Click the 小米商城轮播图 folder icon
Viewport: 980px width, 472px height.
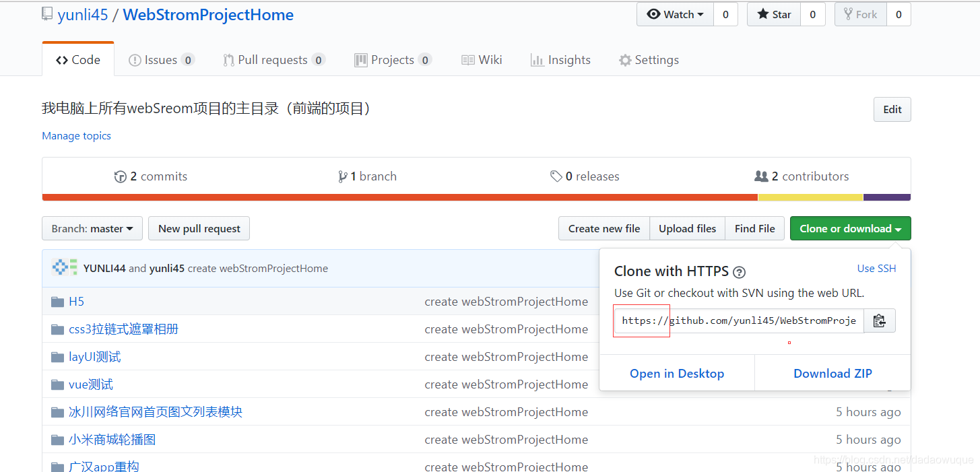coord(57,440)
